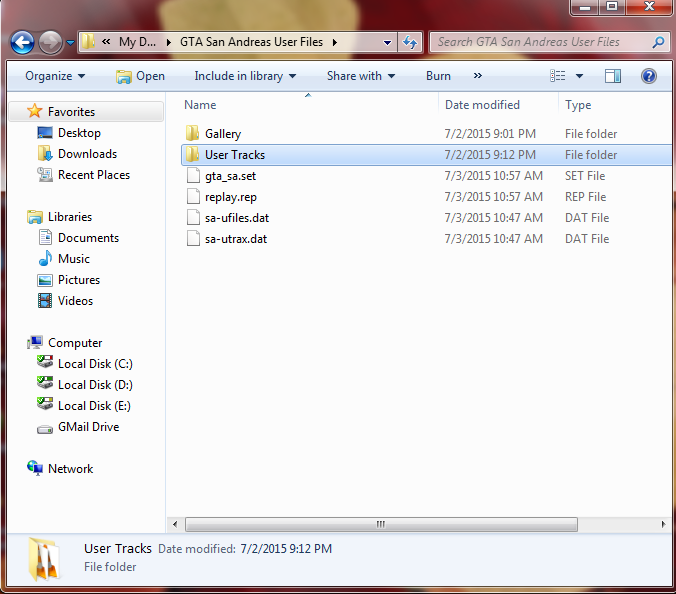Click 'SET File' type cell

point(585,176)
